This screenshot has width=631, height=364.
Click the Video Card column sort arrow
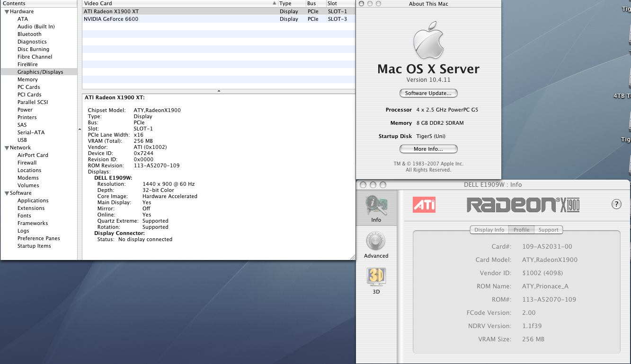click(275, 3)
